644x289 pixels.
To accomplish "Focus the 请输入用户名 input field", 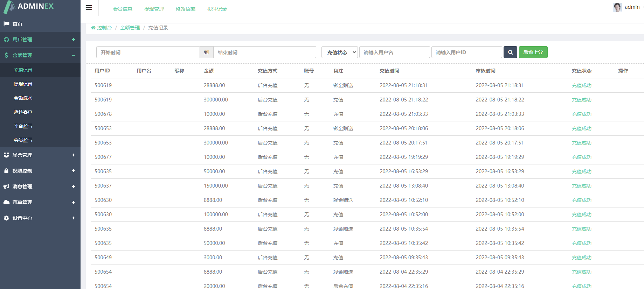I will [x=394, y=52].
